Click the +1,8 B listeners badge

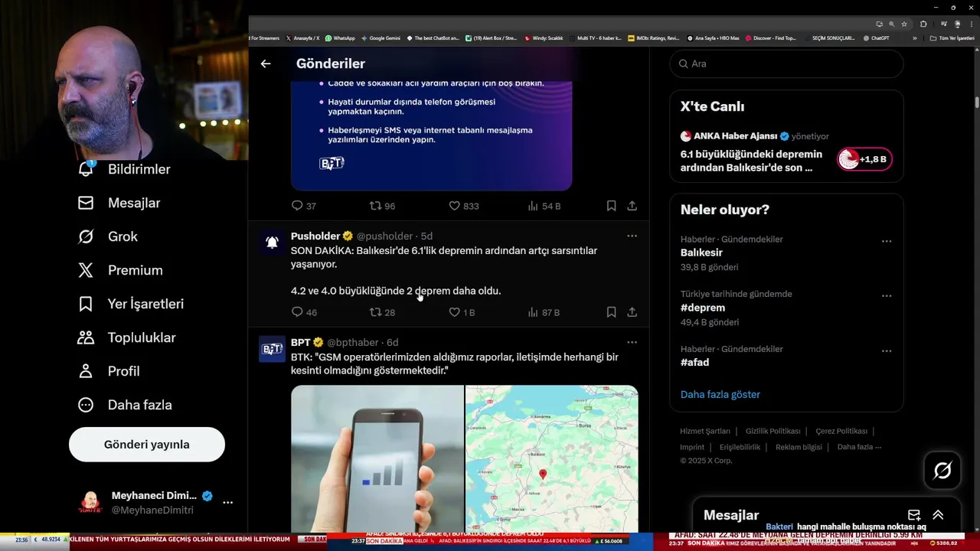pos(864,159)
